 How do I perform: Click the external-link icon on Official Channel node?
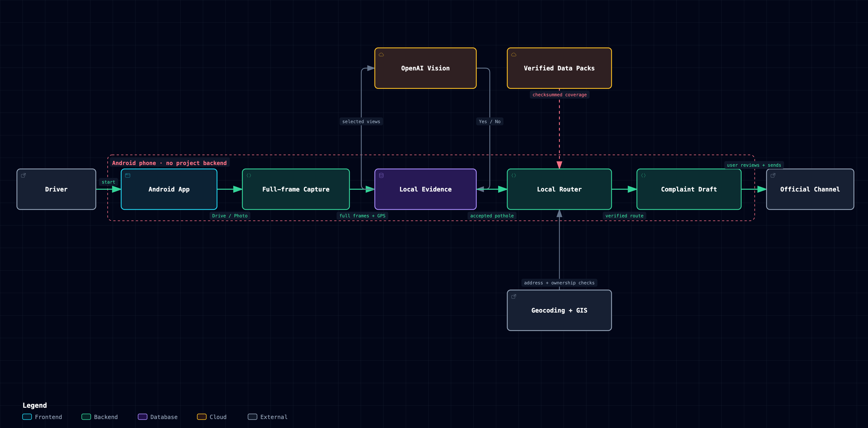(x=773, y=176)
